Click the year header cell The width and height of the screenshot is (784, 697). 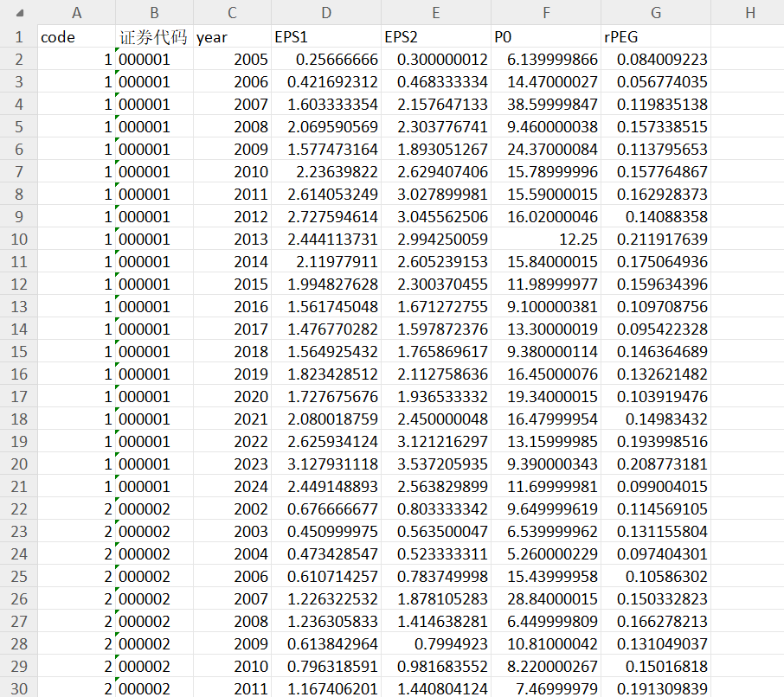tap(232, 36)
